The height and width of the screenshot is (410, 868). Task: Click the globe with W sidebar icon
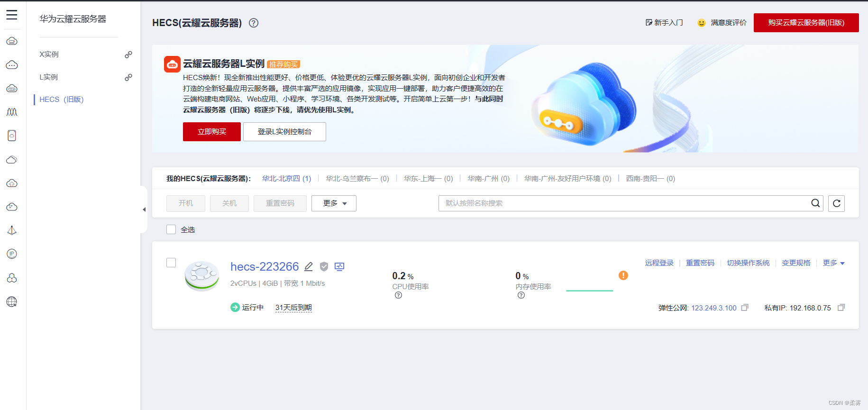(12, 301)
